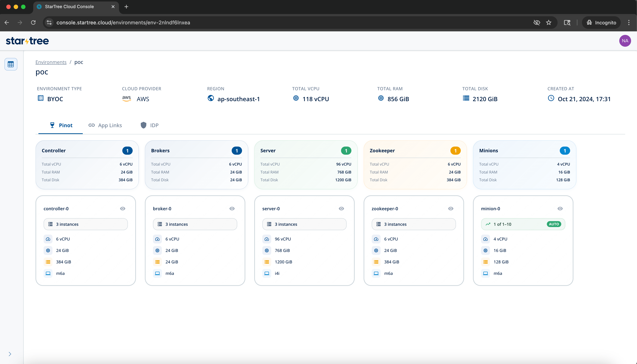
Task: Open the environments grid icon in sidebar
Action: [x=11, y=64]
